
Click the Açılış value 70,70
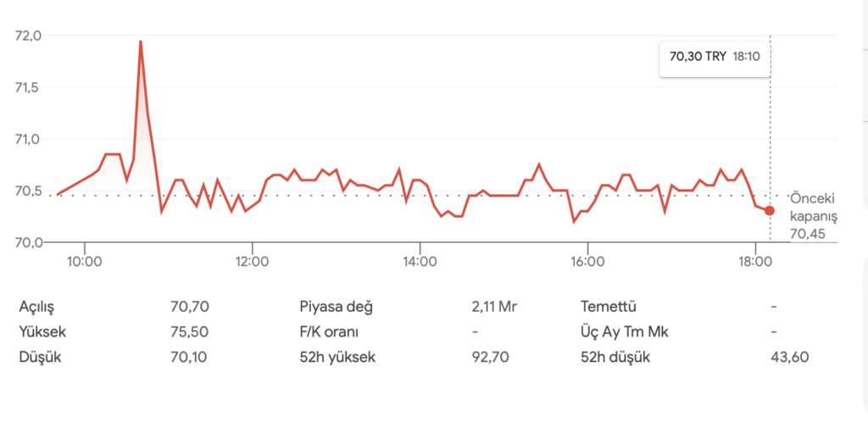coord(190,307)
